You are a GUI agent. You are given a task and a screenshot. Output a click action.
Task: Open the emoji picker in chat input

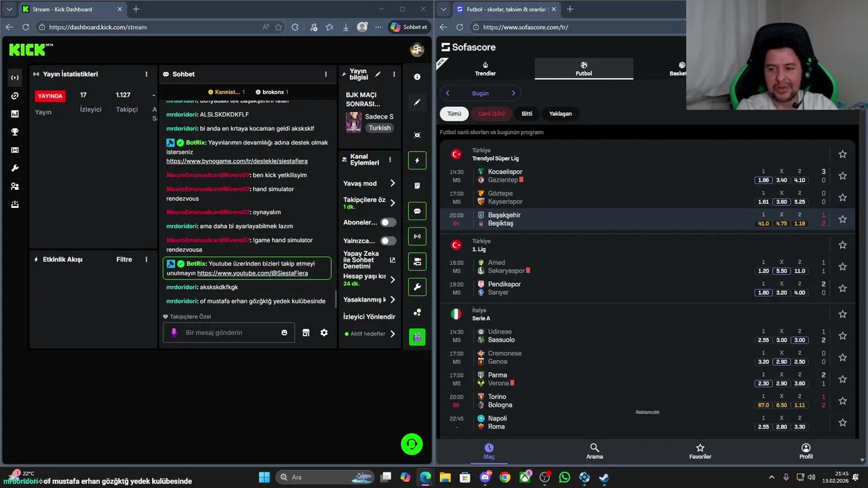point(284,333)
